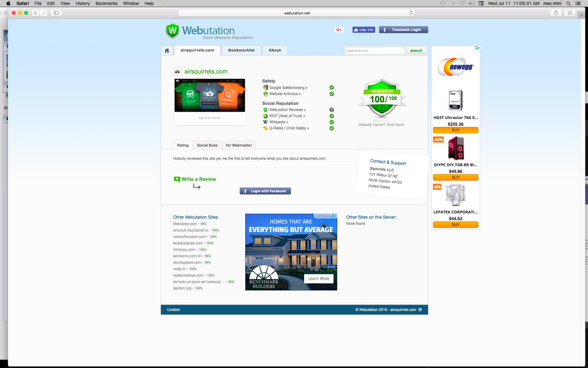This screenshot has height=368, width=588.
Task: Click the Website Antivirus green checkmark
Action: click(x=332, y=94)
